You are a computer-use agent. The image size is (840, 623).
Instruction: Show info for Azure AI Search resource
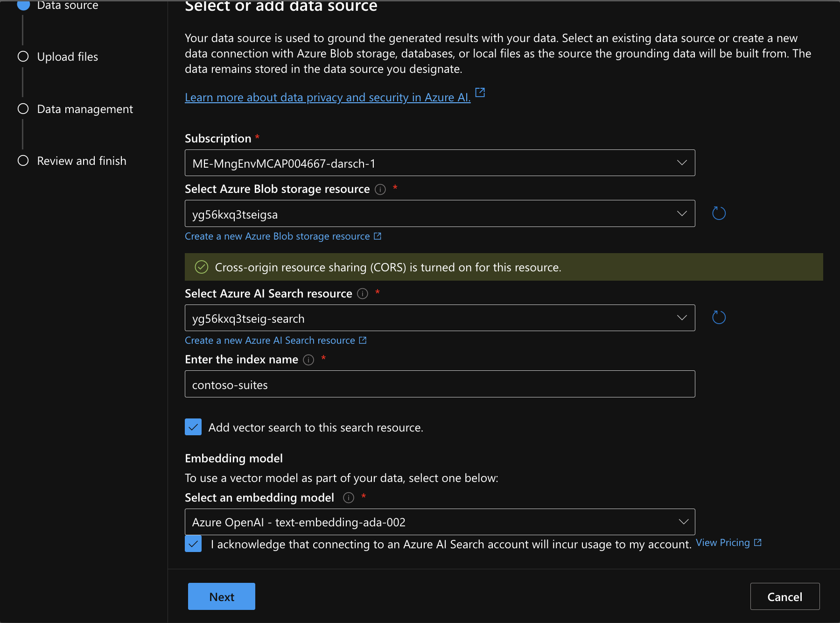[x=363, y=293]
